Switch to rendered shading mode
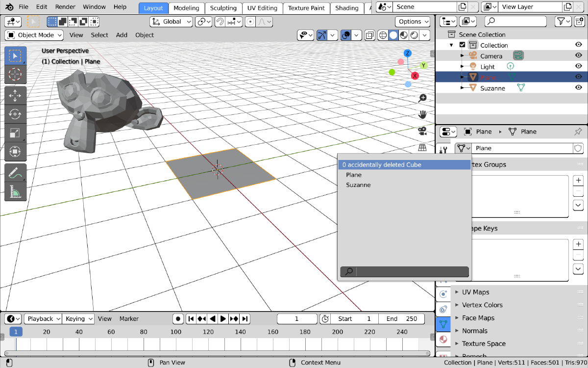This screenshot has height=368, width=588. pyautogui.click(x=414, y=35)
